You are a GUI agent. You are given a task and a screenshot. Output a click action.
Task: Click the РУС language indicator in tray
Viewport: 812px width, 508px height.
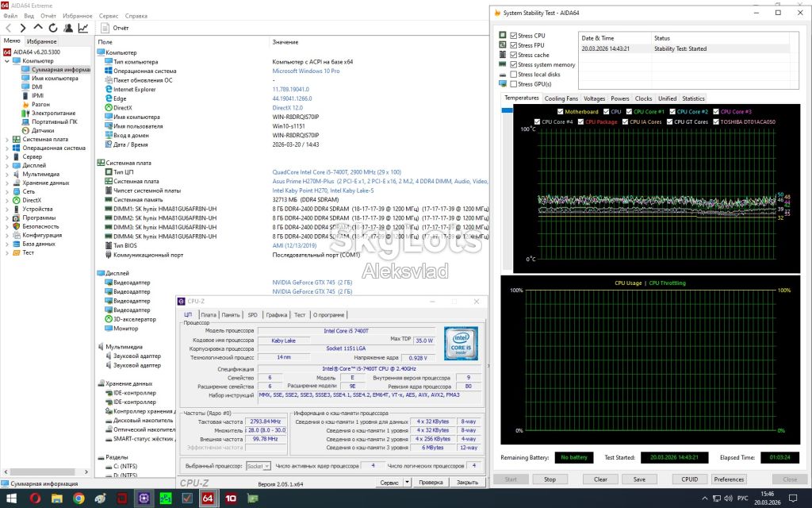742,498
